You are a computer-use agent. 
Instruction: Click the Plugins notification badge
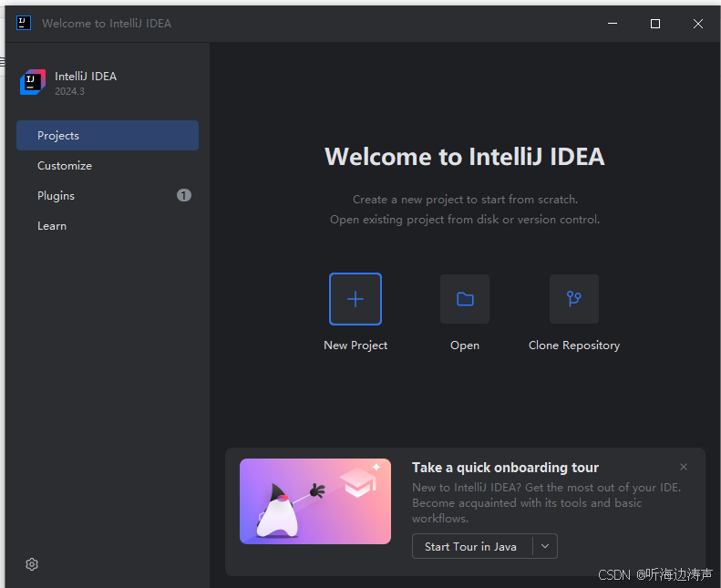coord(184,195)
